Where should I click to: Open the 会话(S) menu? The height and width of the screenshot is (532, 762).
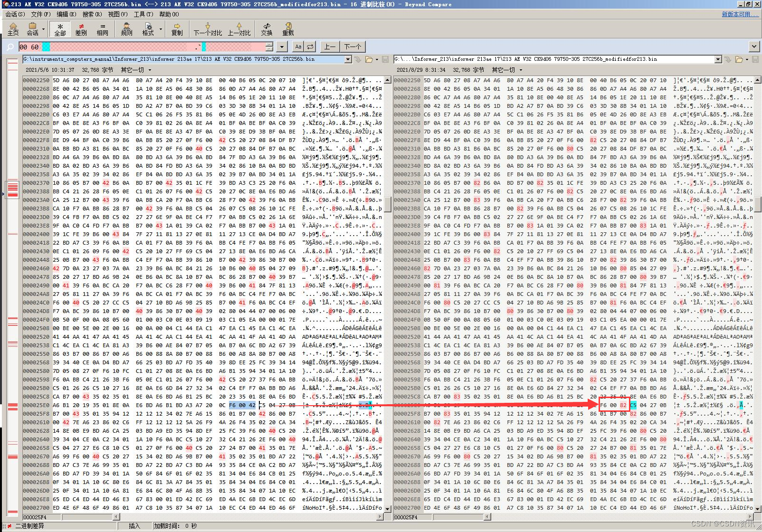coord(15,14)
